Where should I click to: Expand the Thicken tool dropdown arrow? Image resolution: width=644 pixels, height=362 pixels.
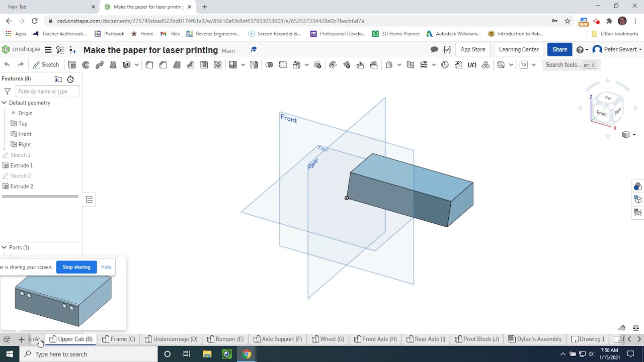coord(136,65)
